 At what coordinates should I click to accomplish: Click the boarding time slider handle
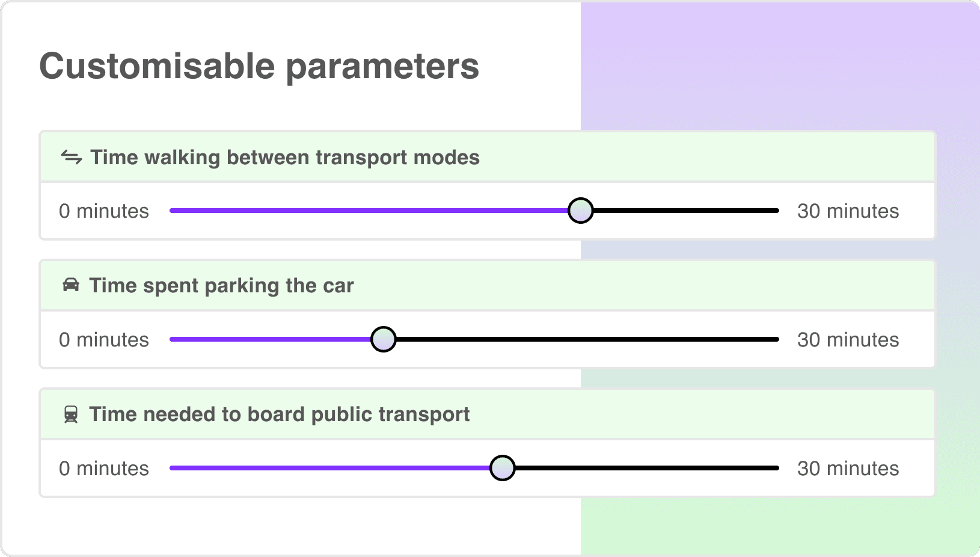(x=502, y=468)
